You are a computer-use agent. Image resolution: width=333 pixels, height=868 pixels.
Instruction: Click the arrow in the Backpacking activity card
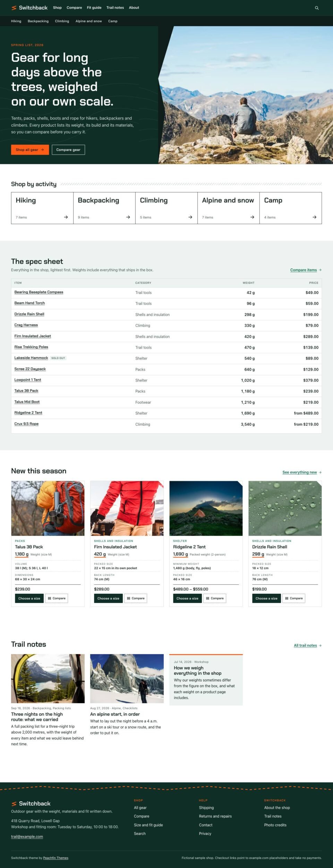(128, 217)
